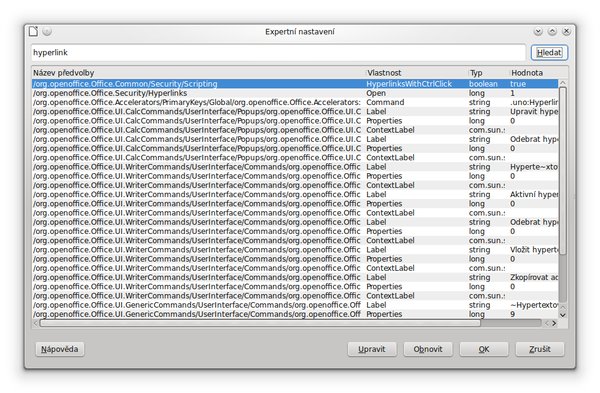Image resolution: width=600 pixels, height=393 pixels.
Task: Maximize the Expertní nastavení dialog
Action: (x=552, y=31)
